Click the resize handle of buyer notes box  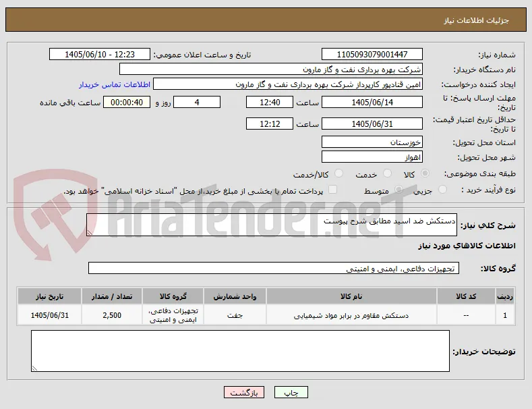[x=34, y=369]
